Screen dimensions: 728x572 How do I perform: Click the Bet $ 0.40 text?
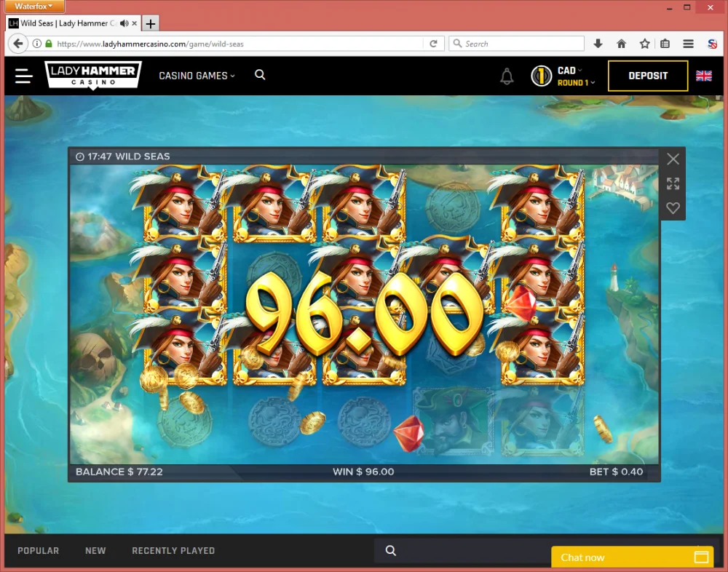coord(616,472)
